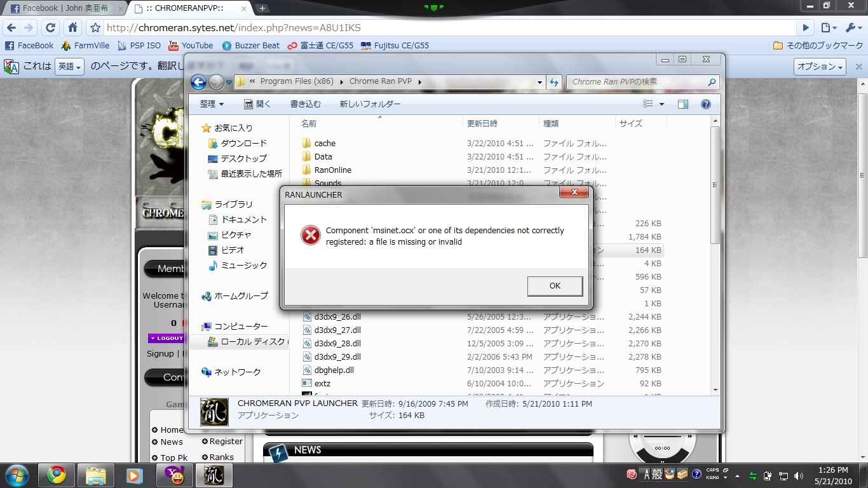Click Program Files (x86) in the address bar

[297, 81]
